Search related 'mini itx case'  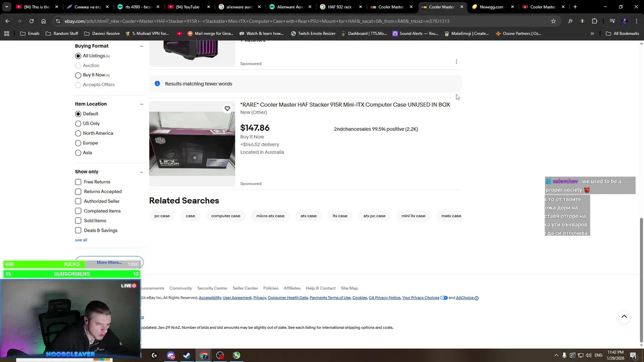click(x=414, y=216)
